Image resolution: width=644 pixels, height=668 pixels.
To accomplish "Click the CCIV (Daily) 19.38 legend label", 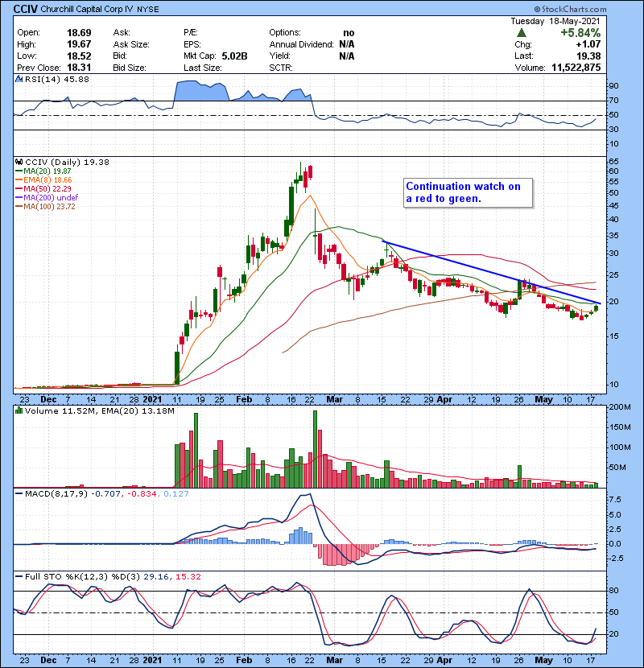I will pos(67,163).
